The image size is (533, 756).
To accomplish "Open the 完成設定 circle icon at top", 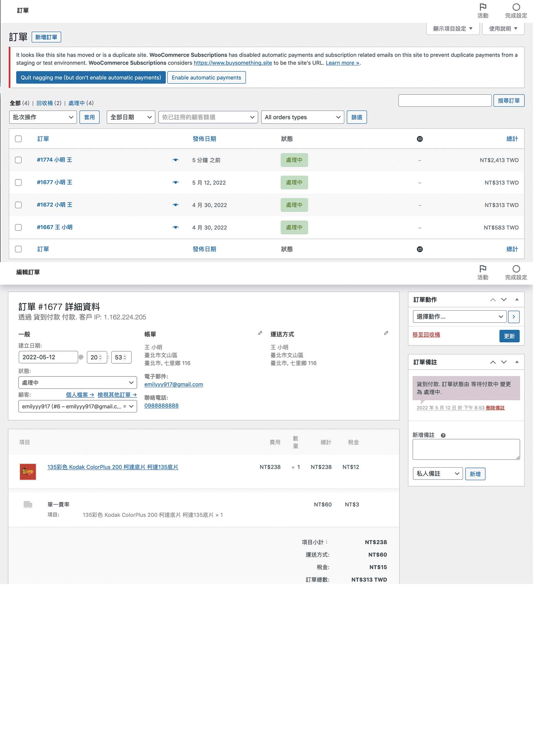I will (516, 7).
